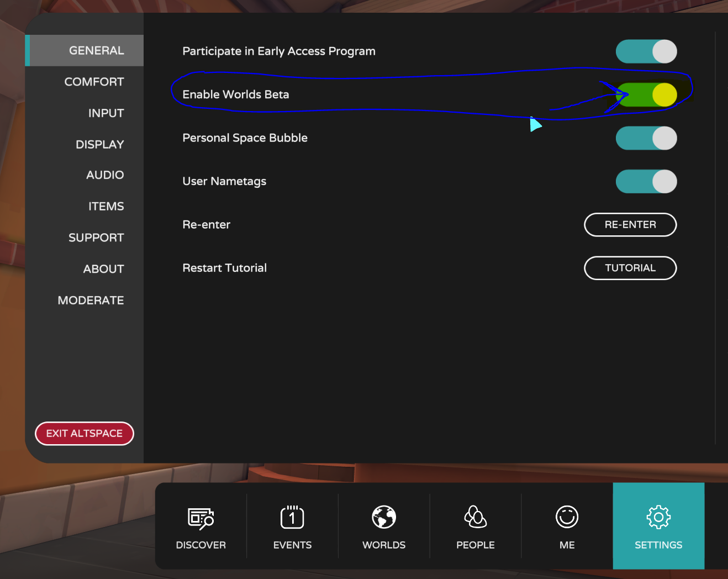728x579 pixels.
Task: Toggle Participate in Early Access Program
Action: tap(646, 51)
